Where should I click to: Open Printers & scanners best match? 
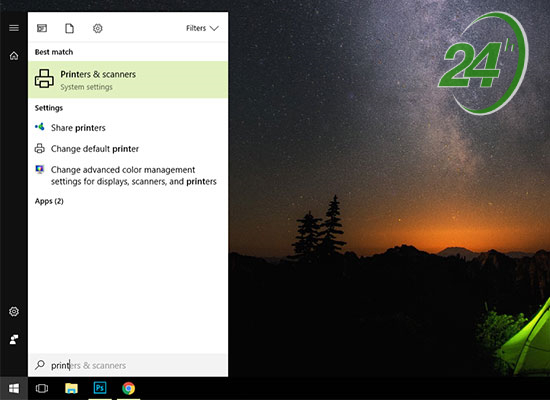point(128,80)
